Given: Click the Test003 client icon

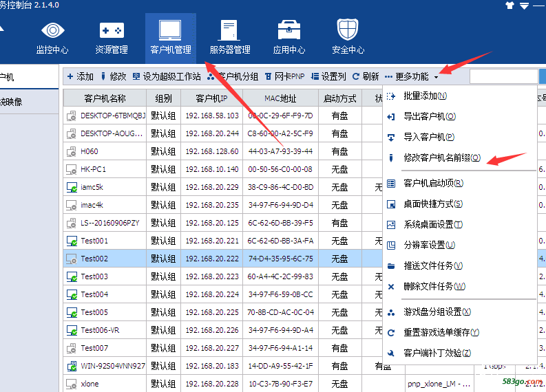Looking at the screenshot, I should pos(72,276).
